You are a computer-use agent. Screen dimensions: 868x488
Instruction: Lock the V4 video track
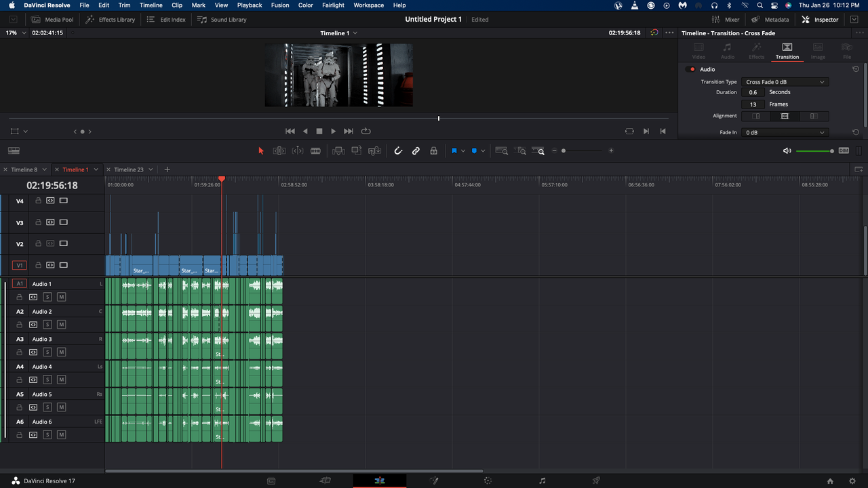point(38,201)
